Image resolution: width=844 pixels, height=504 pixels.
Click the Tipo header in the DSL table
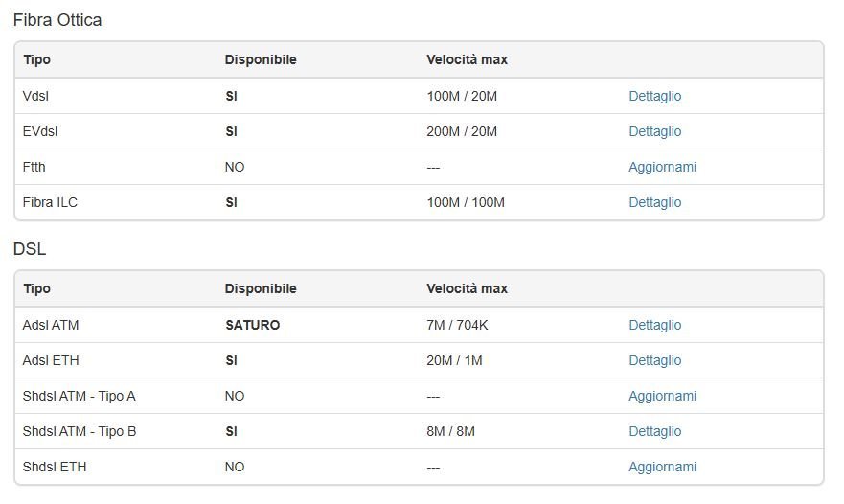[x=37, y=288]
